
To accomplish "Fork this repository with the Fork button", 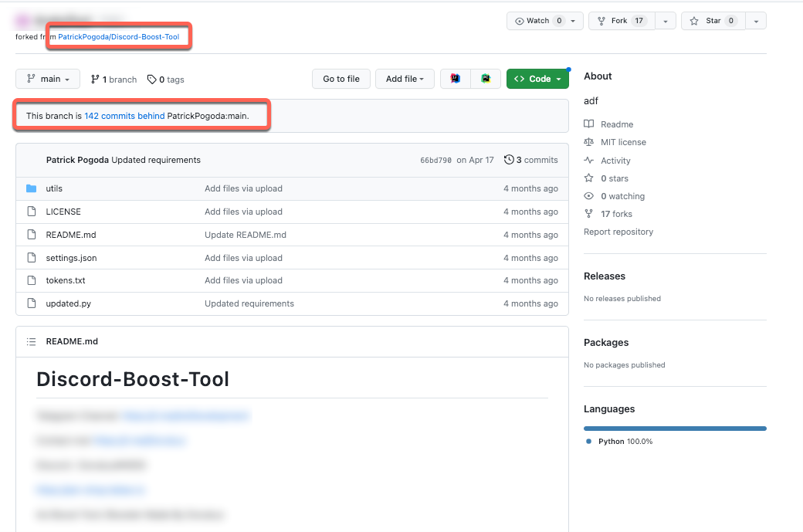I will pyautogui.click(x=622, y=21).
